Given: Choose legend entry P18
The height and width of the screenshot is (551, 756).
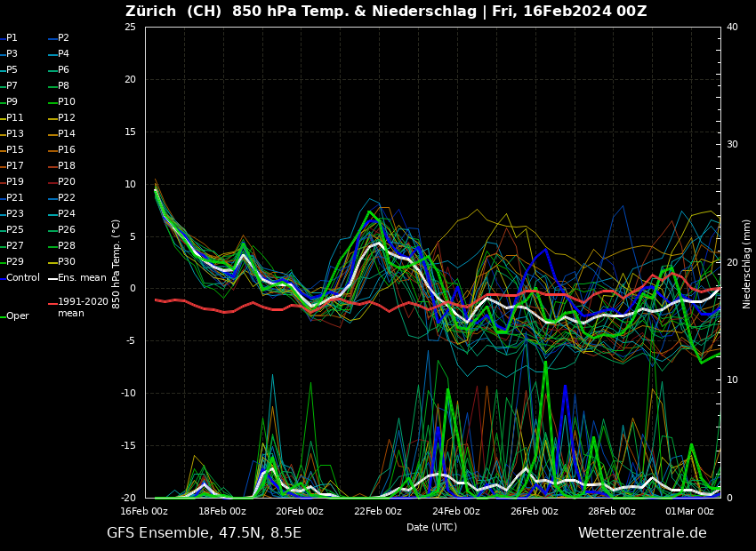Looking at the screenshot, I should coord(67,165).
